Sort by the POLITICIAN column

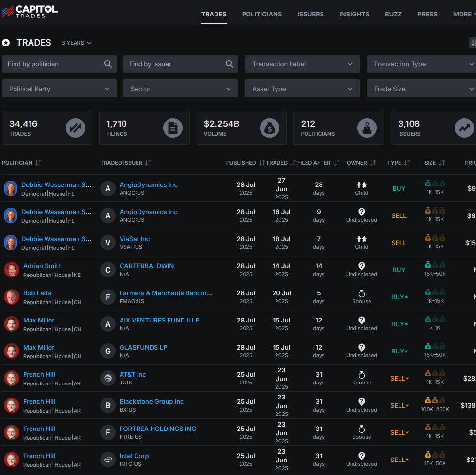point(22,163)
